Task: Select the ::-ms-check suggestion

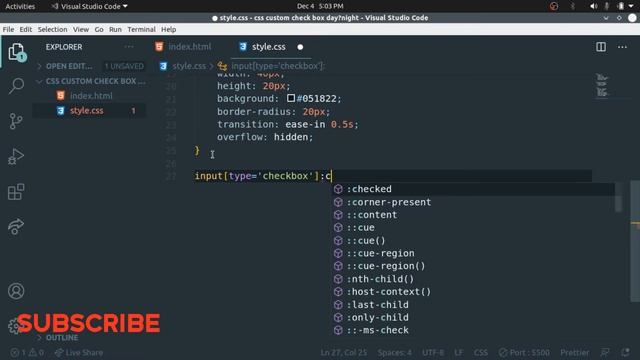Action: click(377, 330)
